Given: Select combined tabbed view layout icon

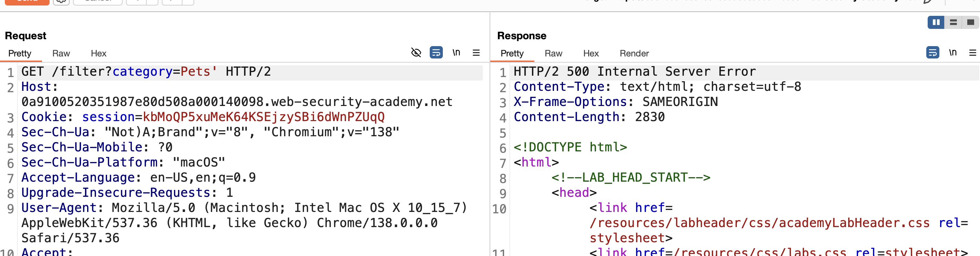Looking at the screenshot, I should [970, 22].
